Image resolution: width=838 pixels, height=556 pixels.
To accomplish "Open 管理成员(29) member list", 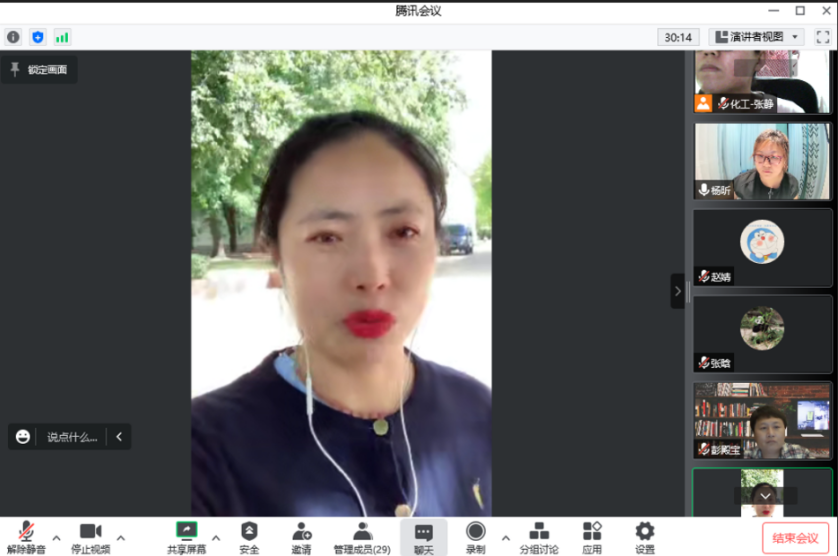I will [x=362, y=538].
